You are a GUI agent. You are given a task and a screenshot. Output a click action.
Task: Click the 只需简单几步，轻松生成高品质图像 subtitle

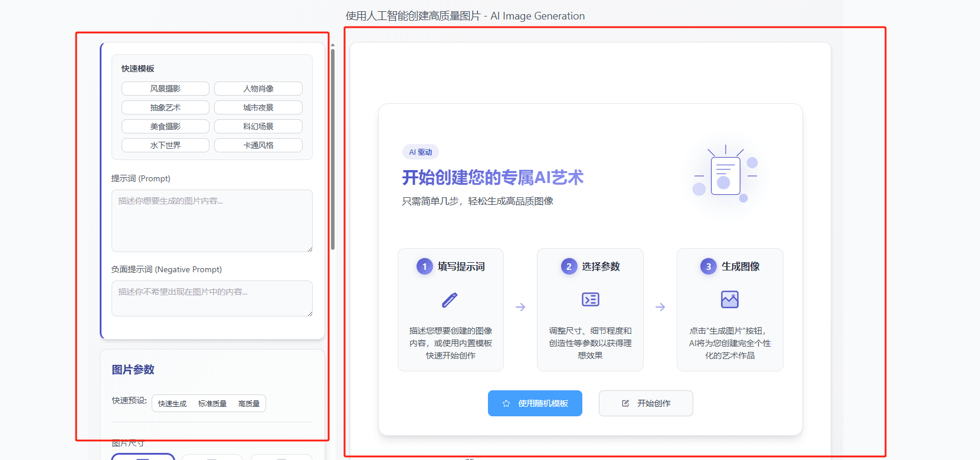pos(478,201)
